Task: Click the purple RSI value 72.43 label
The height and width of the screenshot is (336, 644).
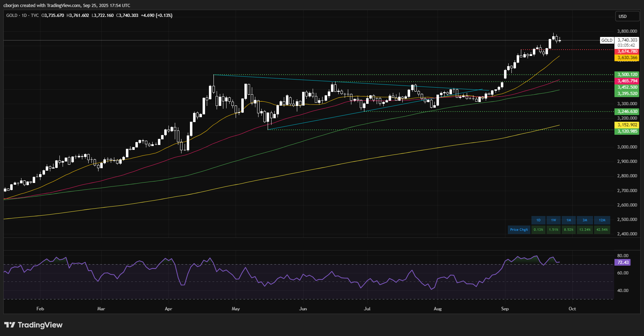Action: 623,262
